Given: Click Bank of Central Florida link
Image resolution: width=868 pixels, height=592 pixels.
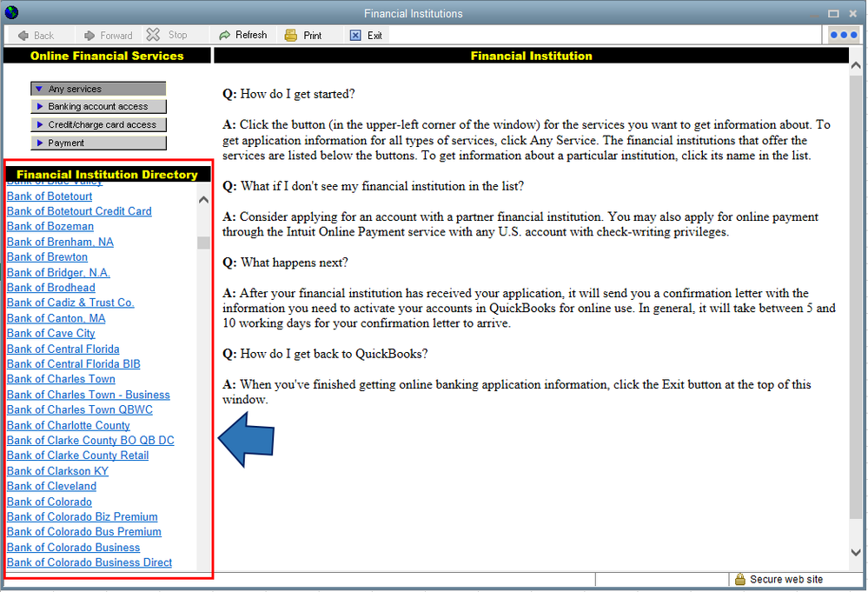Looking at the screenshot, I should point(63,349).
